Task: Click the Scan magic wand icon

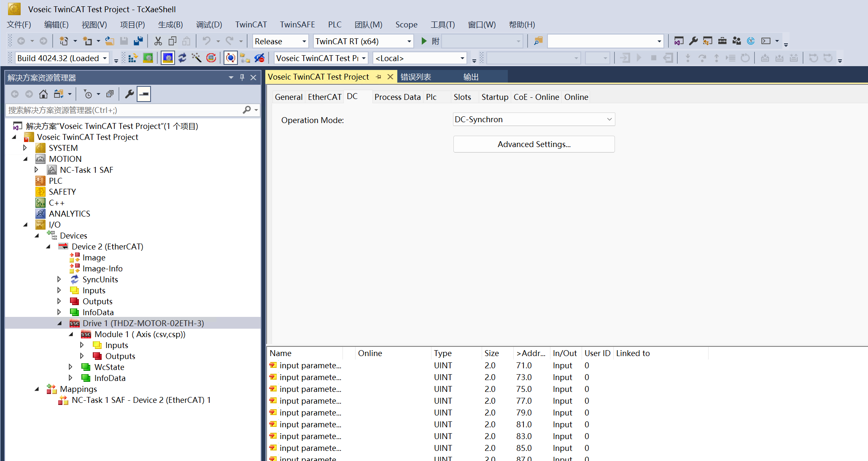Action: (x=197, y=58)
